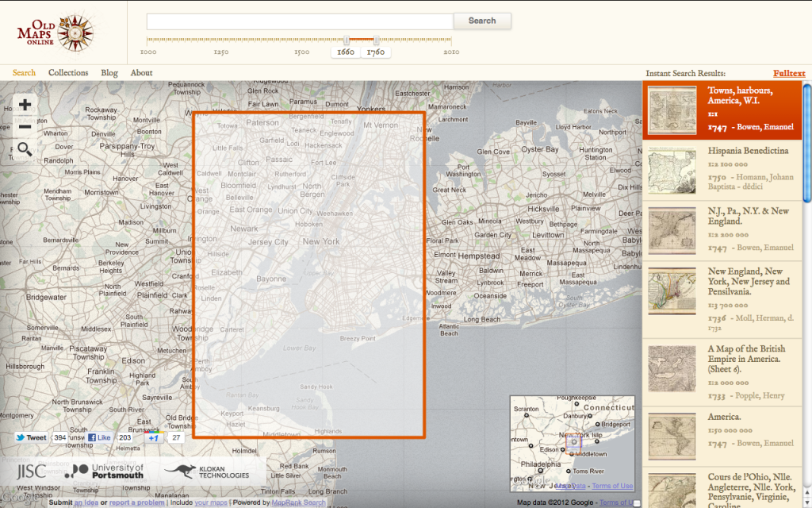Zoom in on the map

(x=25, y=105)
